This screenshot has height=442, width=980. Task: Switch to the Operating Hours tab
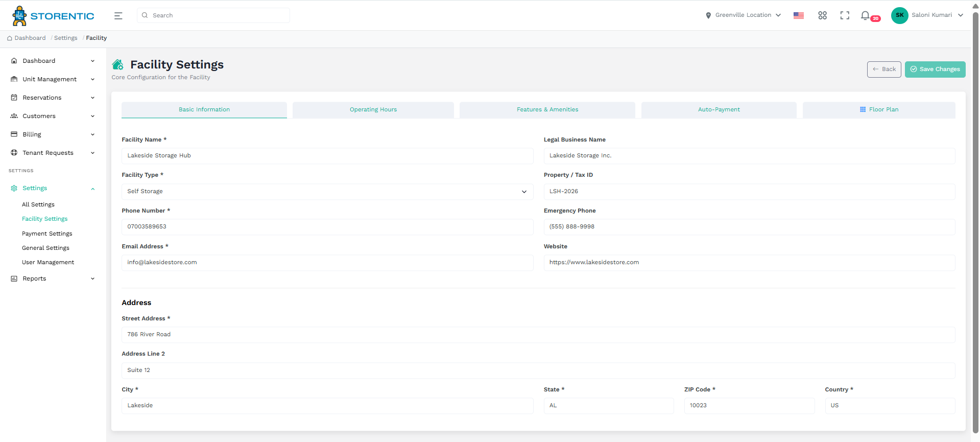[x=373, y=110]
